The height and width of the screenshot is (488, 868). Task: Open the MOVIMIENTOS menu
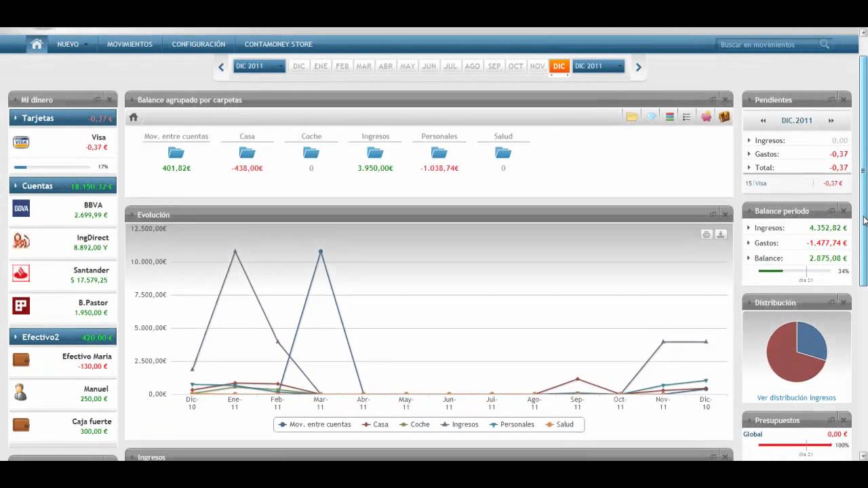point(130,44)
